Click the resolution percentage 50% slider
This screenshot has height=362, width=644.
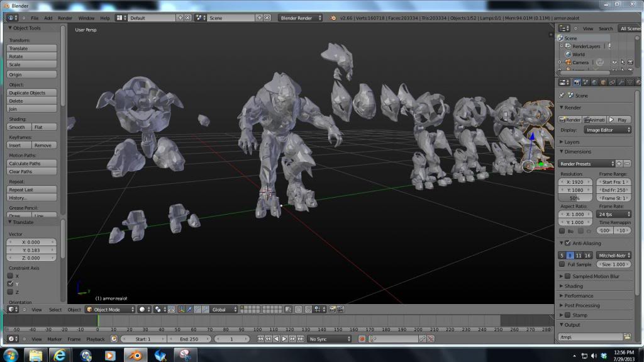574,198
